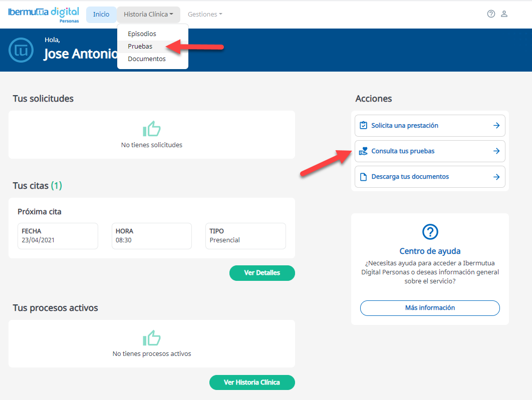This screenshot has width=532, height=400.
Task: Click the round avatar logo beside Jose Antonio
Action: coord(22,50)
